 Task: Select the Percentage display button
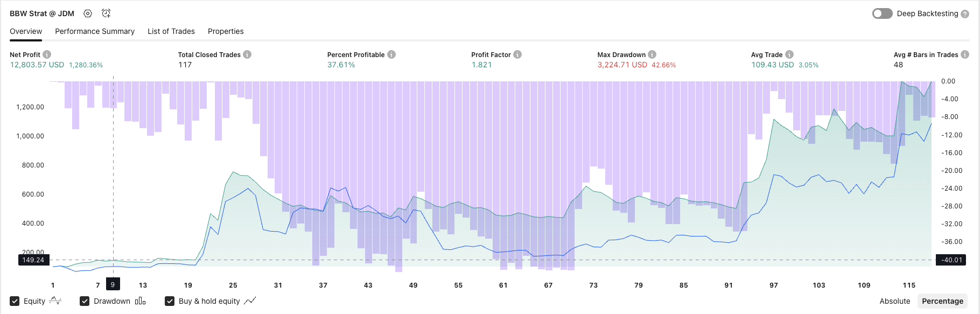pyautogui.click(x=942, y=301)
